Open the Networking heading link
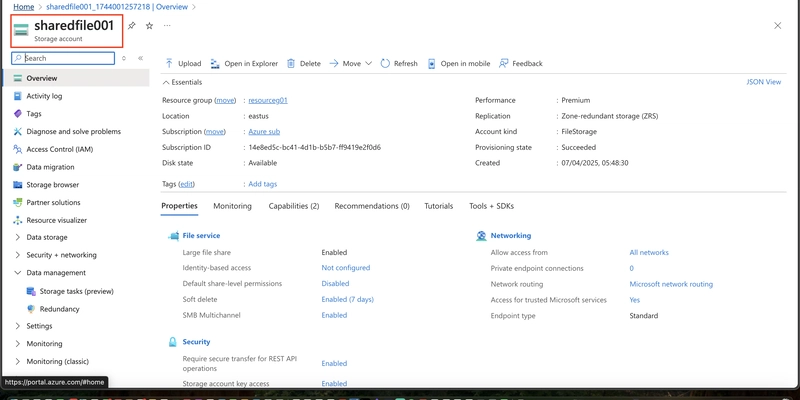 coord(511,236)
